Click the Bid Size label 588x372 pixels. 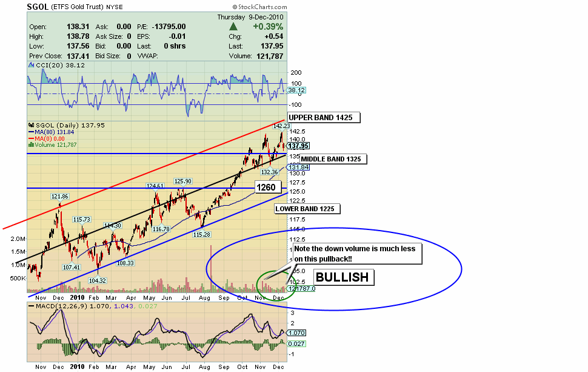point(108,56)
